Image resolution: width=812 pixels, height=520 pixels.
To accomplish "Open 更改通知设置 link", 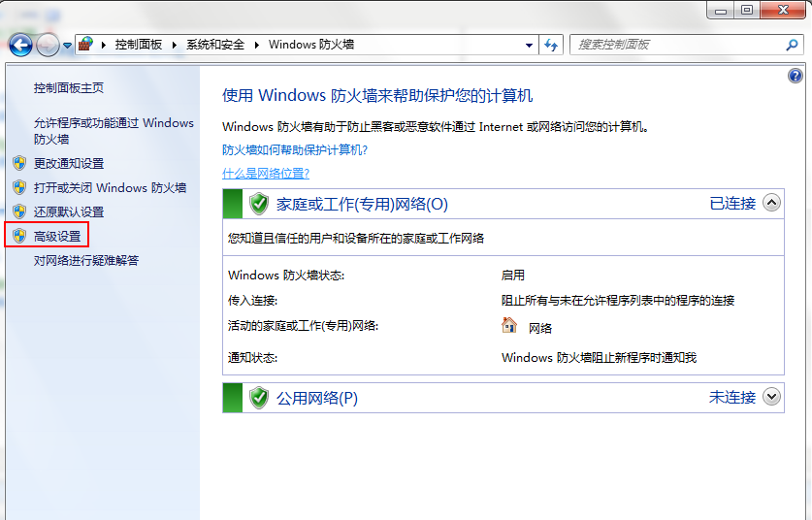I will 69,164.
